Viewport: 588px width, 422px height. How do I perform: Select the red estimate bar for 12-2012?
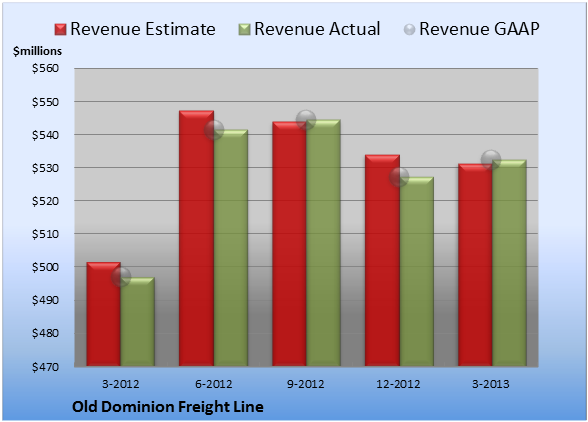click(x=382, y=260)
